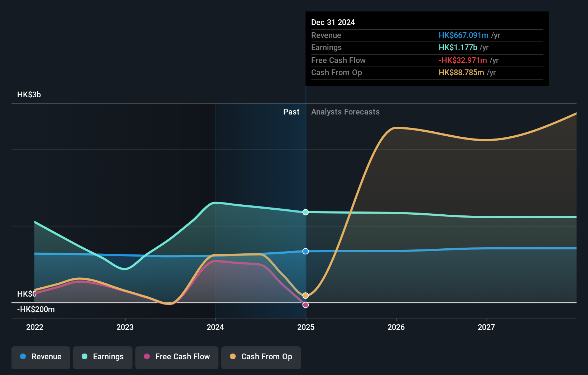Click the Free Cash Flow data point at 2025
This screenshot has width=588, height=375.
point(305,305)
